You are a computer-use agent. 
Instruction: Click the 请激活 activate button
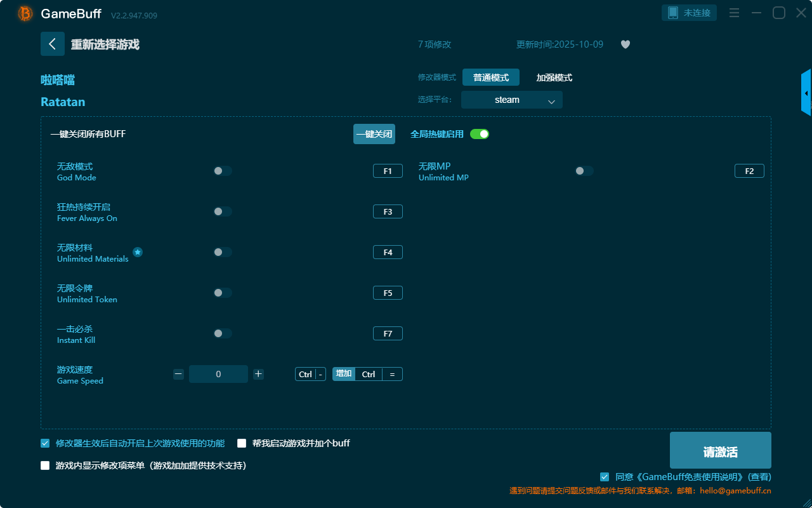point(720,450)
